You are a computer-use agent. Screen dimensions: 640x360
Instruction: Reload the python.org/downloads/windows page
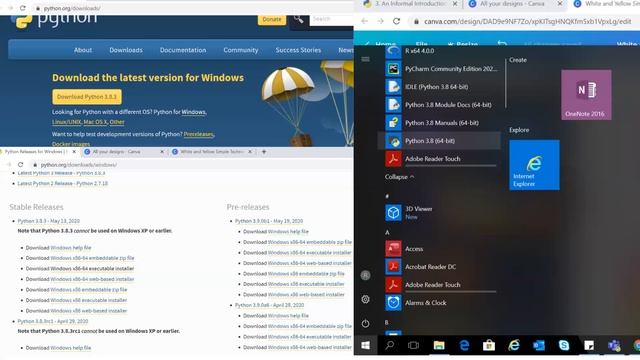click(20, 164)
